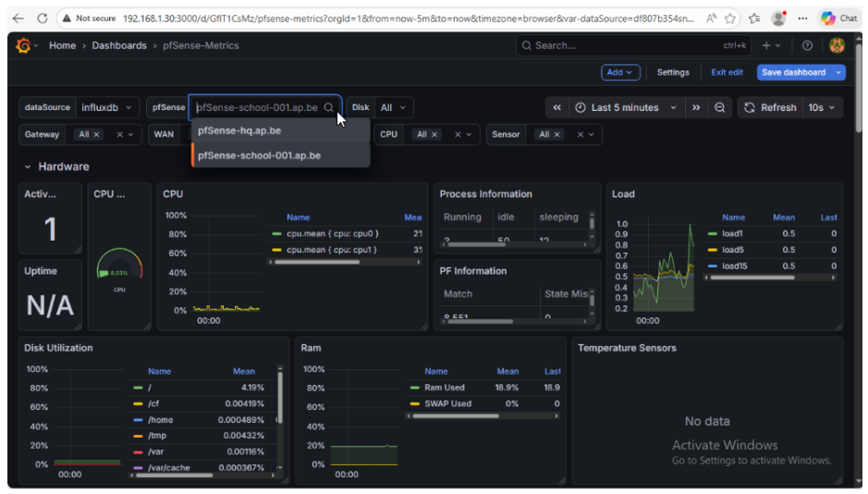The image size is (868, 494).
Task: Open the Grafana help icon
Action: pos(807,45)
